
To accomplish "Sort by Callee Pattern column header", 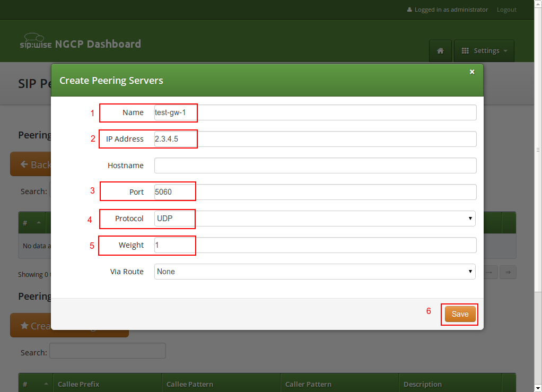I will click(221, 384).
